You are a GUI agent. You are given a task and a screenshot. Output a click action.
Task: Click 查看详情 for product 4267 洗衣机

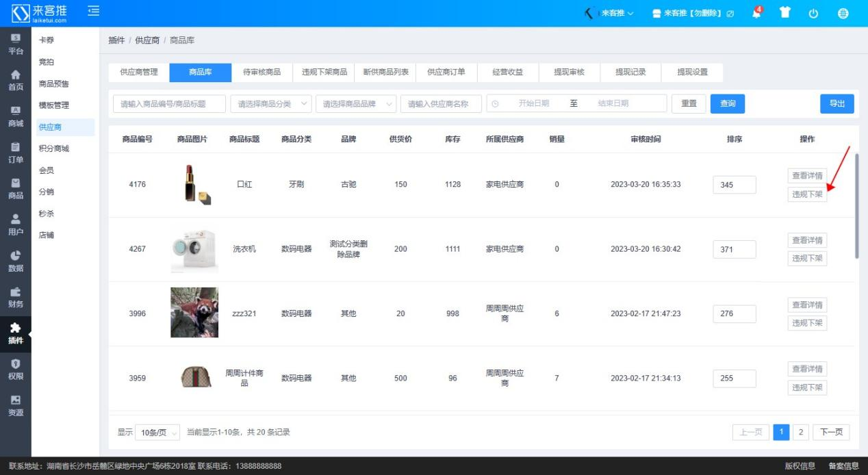[807, 240]
